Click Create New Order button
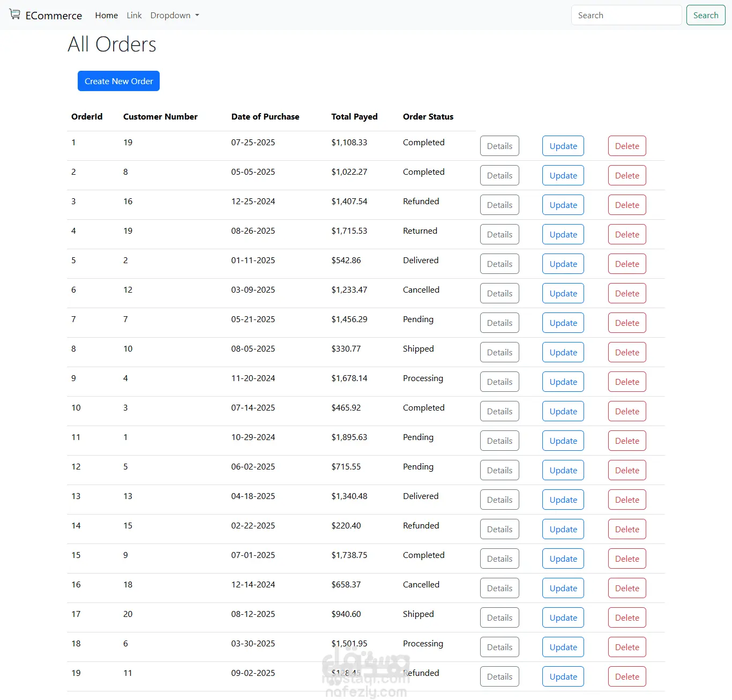732x700 pixels. 118,81
